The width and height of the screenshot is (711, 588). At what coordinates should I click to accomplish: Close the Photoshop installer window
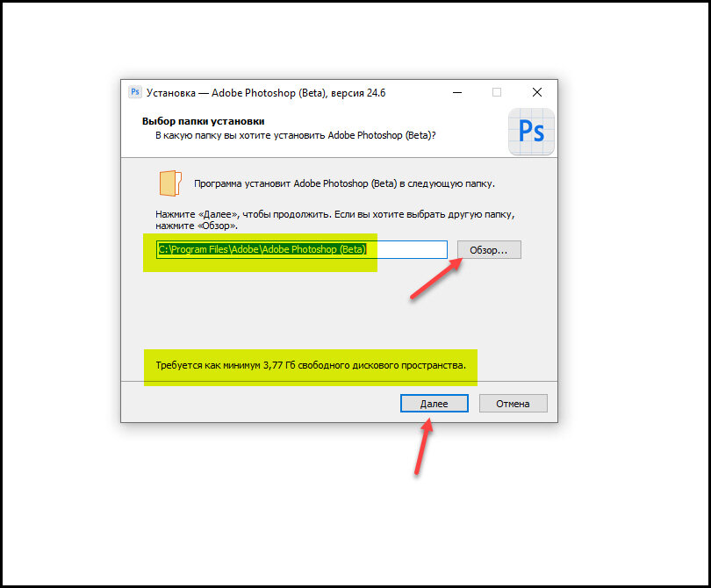(537, 92)
